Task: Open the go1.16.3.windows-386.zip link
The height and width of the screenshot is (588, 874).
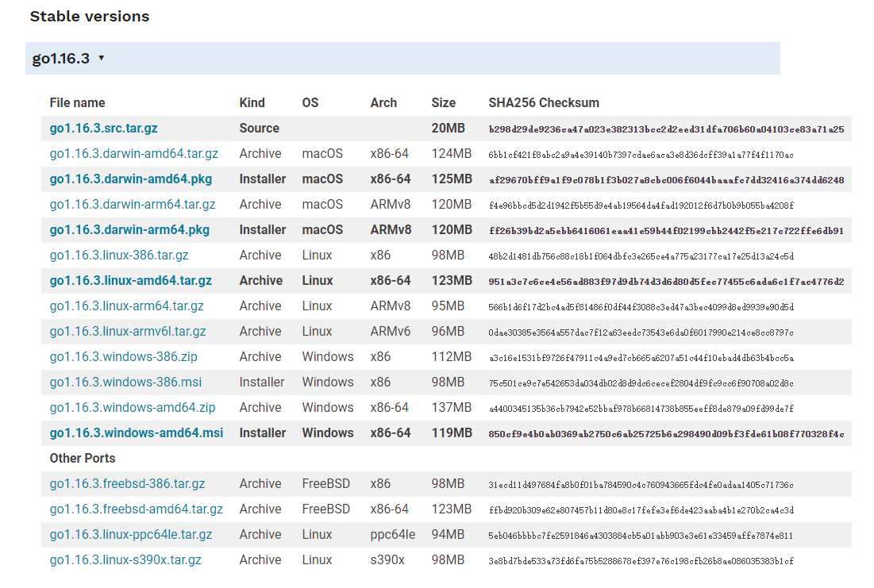Action: tap(123, 357)
